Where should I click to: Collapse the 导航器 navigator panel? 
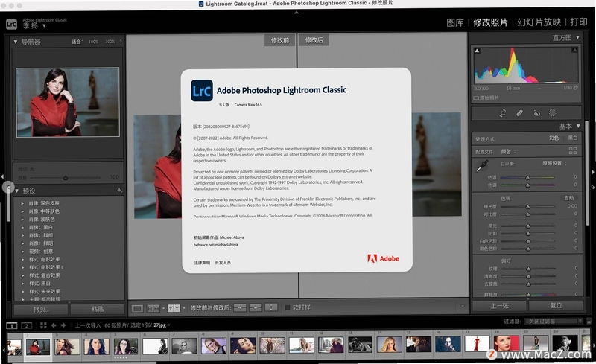[x=16, y=42]
